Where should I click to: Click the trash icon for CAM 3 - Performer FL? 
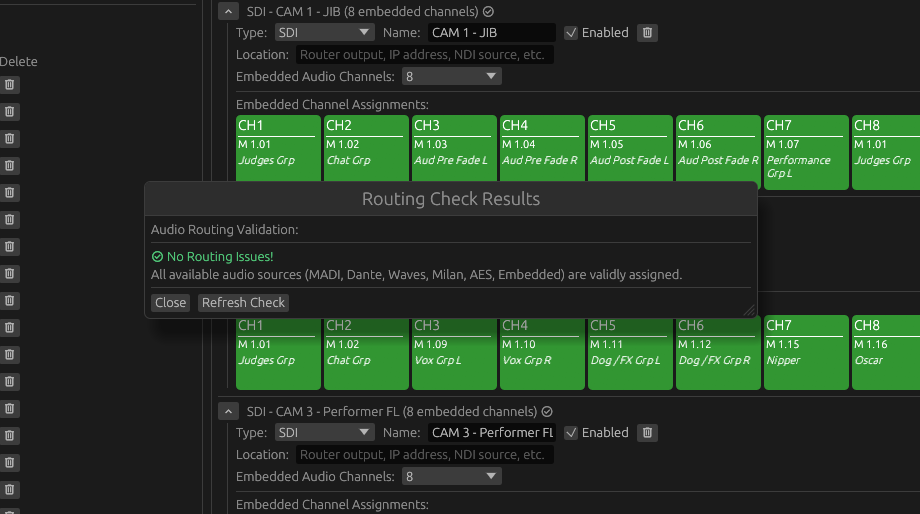[x=648, y=433]
